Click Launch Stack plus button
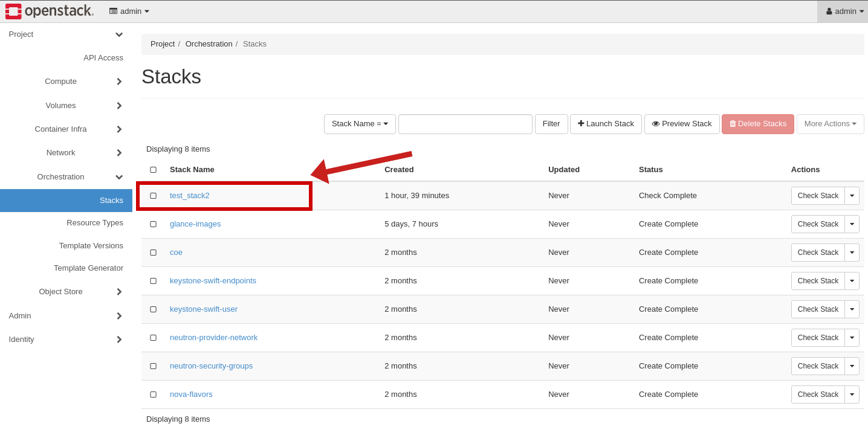Image resolution: width=868 pixels, height=438 pixels. 606,124
